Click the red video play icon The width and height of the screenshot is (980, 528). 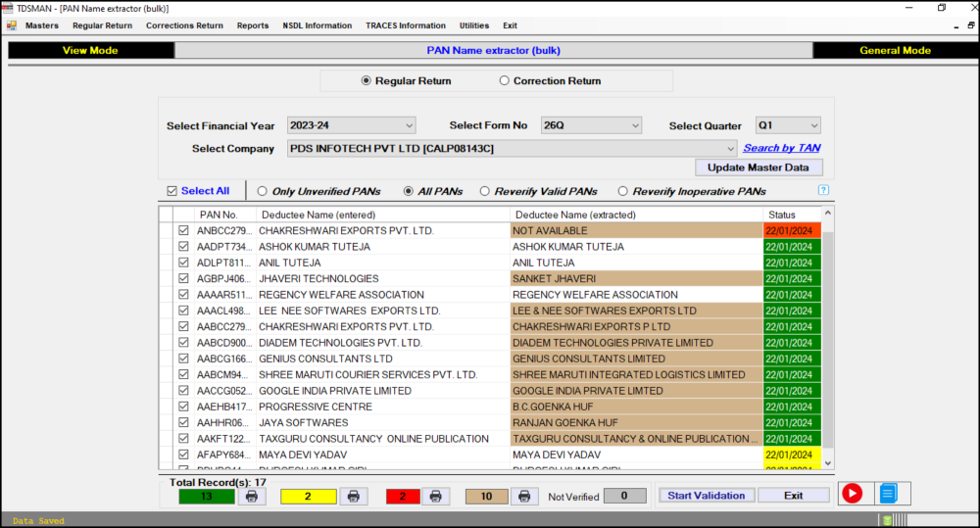852,494
